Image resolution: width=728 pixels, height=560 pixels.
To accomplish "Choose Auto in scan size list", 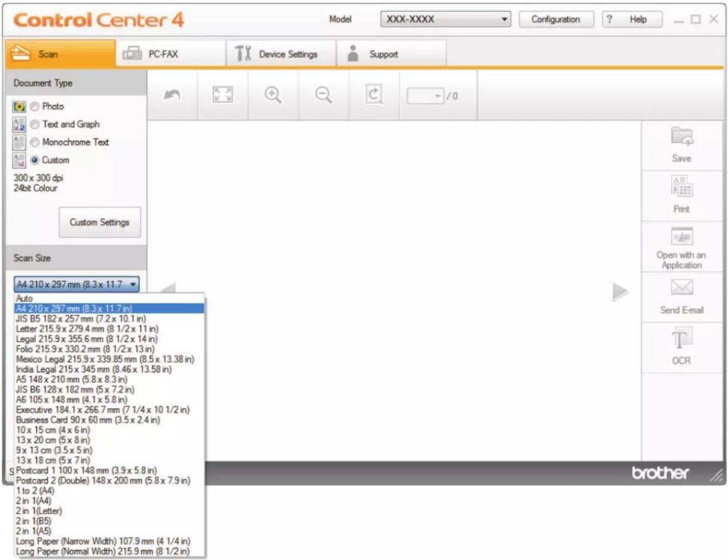I will (109, 298).
